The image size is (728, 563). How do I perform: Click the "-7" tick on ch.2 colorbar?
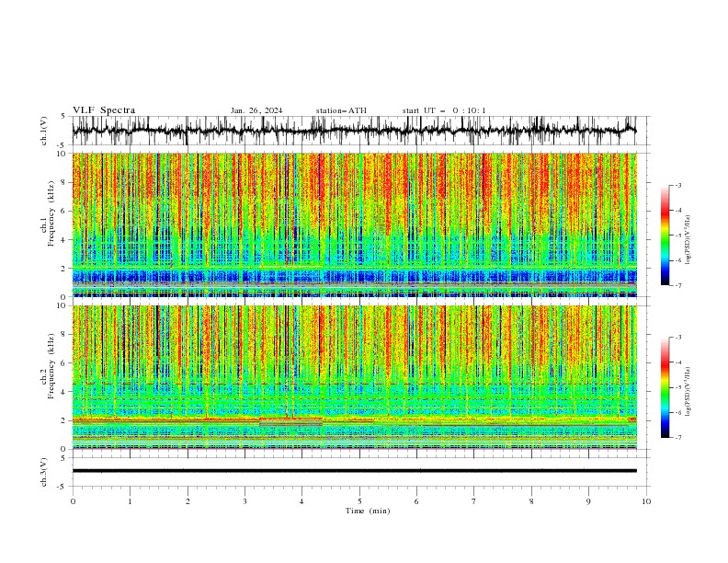pyautogui.click(x=677, y=437)
